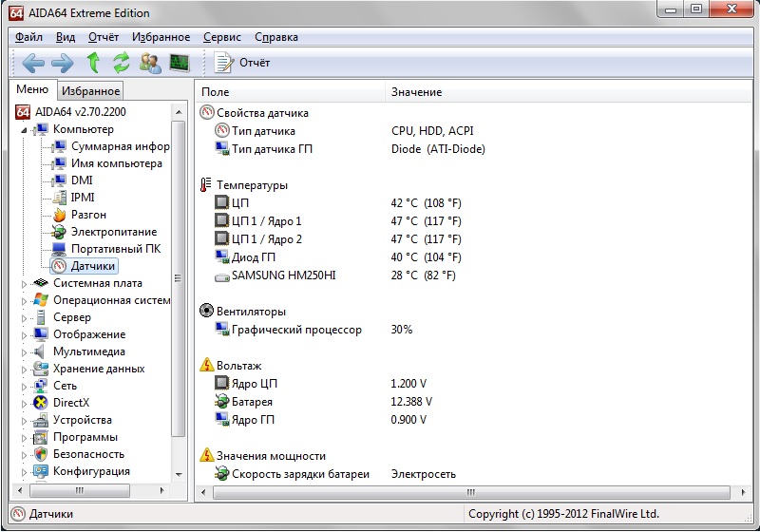
Task: Expand the DirectX tree node
Action: (x=24, y=404)
